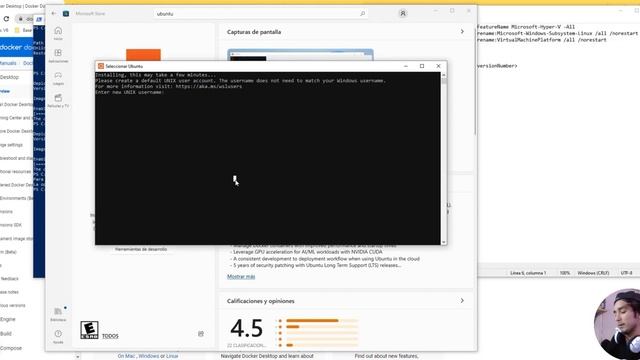Click the Mostrar más link
The image size is (640, 360).
241,276
